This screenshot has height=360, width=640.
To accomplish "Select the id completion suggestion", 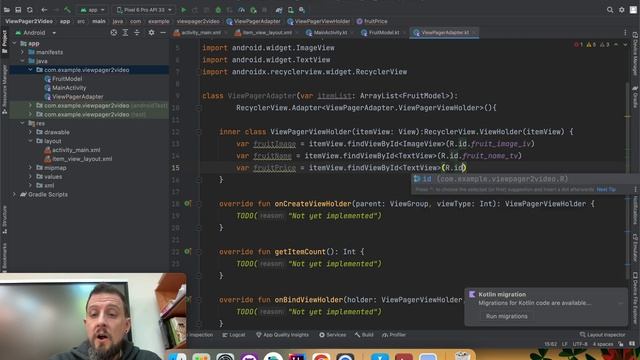I will pos(525,179).
